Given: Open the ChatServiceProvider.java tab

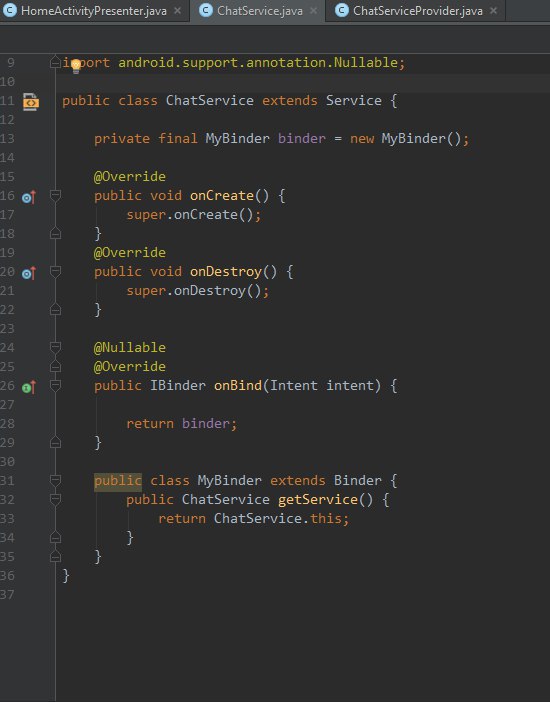Looking at the screenshot, I should pos(417,11).
